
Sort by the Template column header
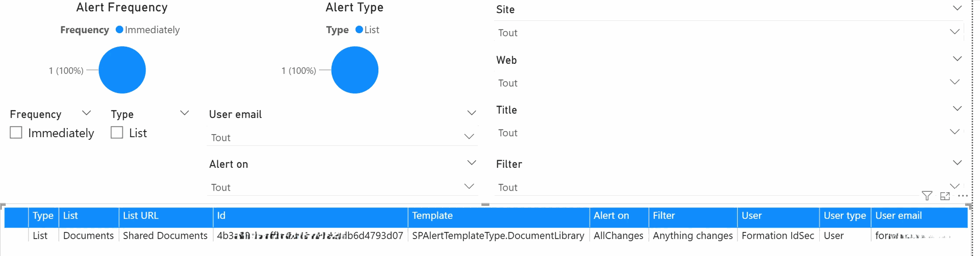pyautogui.click(x=432, y=216)
